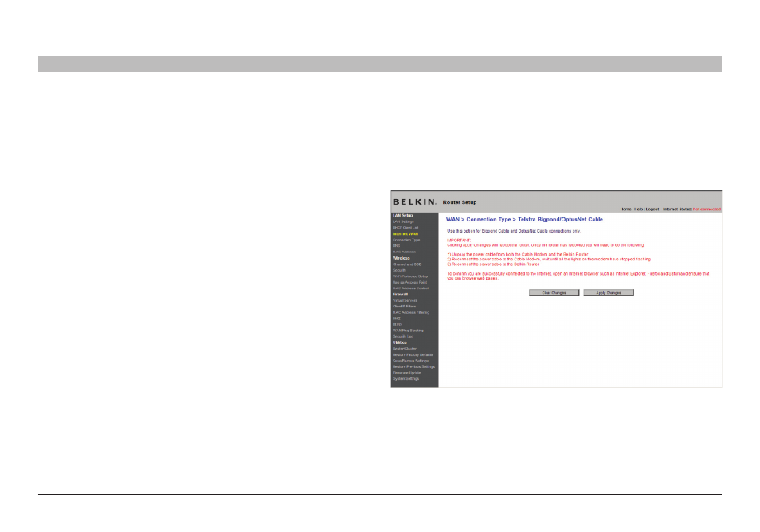Select the LAN Setup sidebar heading
The width and height of the screenshot is (760, 532).
coord(402,215)
